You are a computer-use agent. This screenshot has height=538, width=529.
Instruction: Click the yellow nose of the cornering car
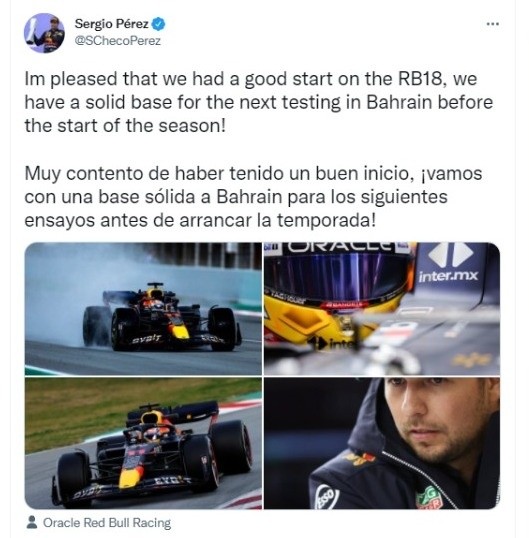tap(130, 475)
